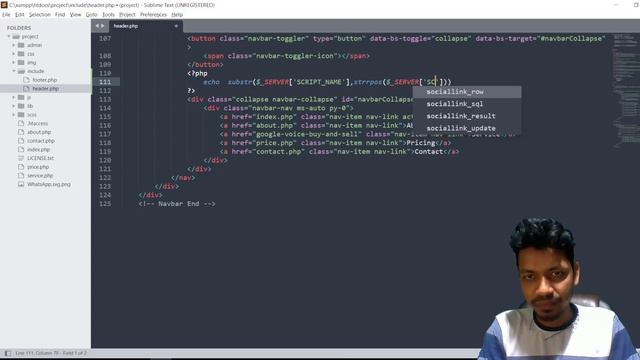The height and width of the screenshot is (360, 640).
Task: Click the img folder icon
Action: click(x=21, y=62)
